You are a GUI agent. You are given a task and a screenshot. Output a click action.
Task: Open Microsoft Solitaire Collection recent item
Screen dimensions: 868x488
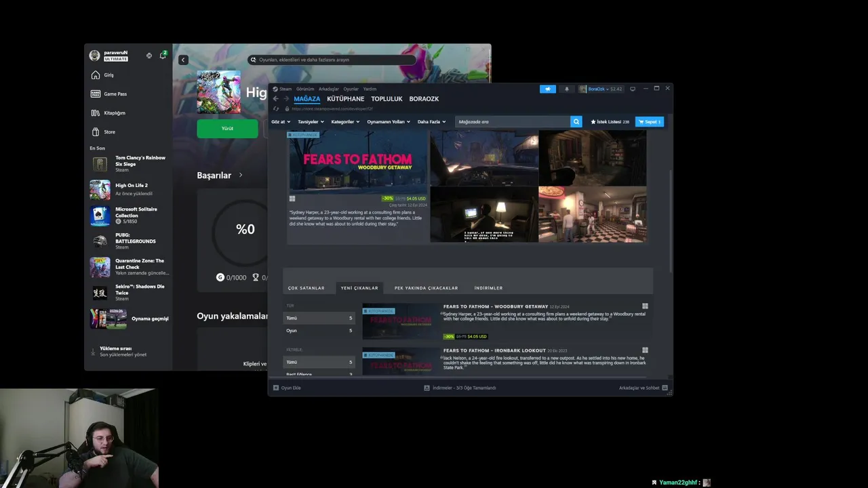click(x=129, y=216)
